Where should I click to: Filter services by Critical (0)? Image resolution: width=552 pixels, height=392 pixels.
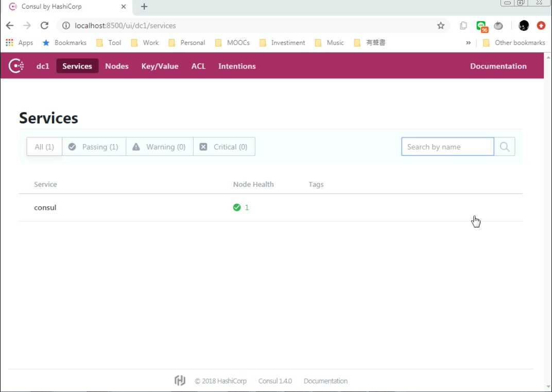224,147
